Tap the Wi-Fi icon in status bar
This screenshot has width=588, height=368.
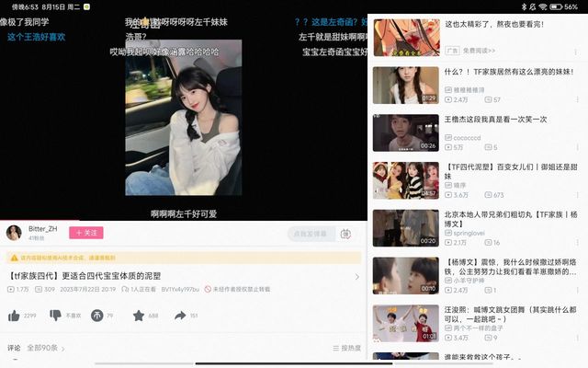[x=543, y=6]
